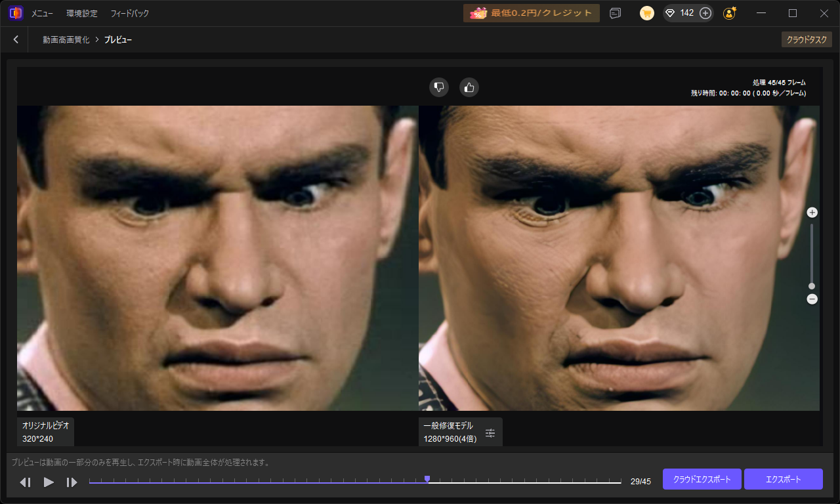Go back with the left arrow
Screen dimensions: 840x504
(16, 40)
